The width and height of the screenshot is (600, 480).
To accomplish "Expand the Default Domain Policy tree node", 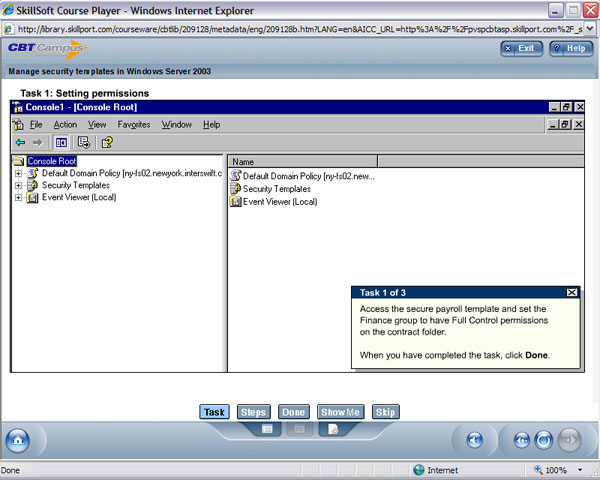I will [x=18, y=173].
